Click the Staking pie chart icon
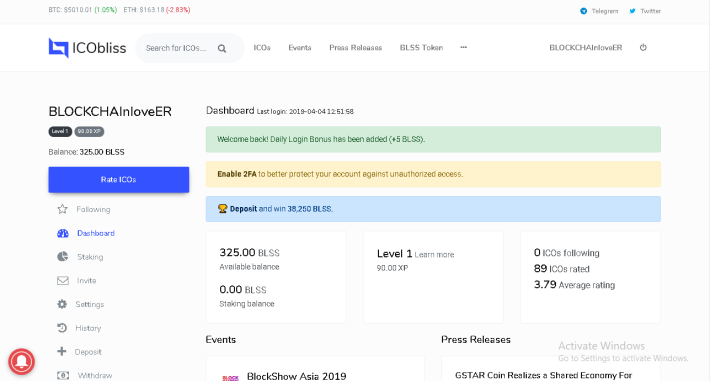The height and width of the screenshot is (381, 710). click(62, 256)
